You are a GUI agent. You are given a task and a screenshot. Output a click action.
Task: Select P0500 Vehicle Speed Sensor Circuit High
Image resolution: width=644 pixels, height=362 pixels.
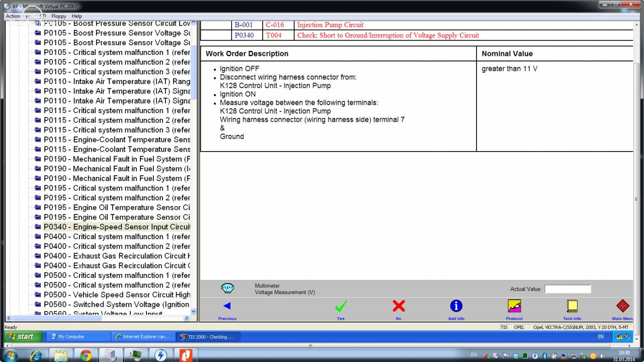click(117, 295)
